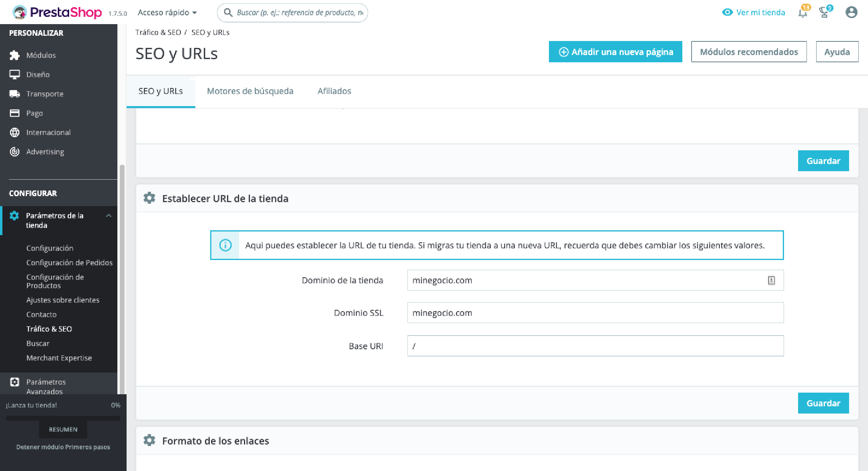Click the sidebar vertical scrollbar
Screen dimensions: 868x471
pos(122,279)
